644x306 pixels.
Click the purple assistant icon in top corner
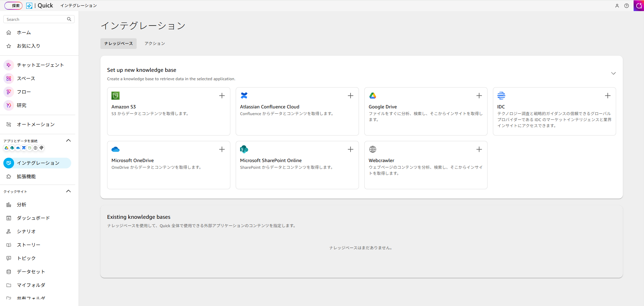click(x=639, y=6)
